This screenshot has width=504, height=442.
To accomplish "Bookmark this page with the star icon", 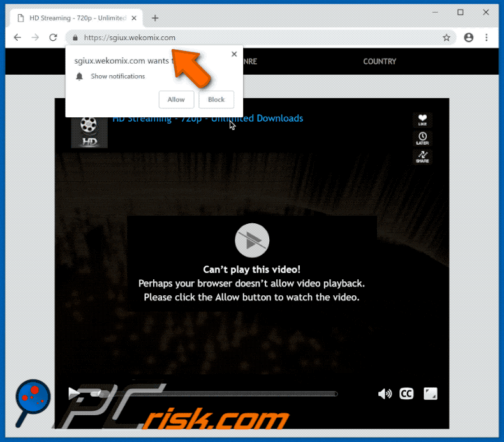I will pyautogui.click(x=447, y=38).
